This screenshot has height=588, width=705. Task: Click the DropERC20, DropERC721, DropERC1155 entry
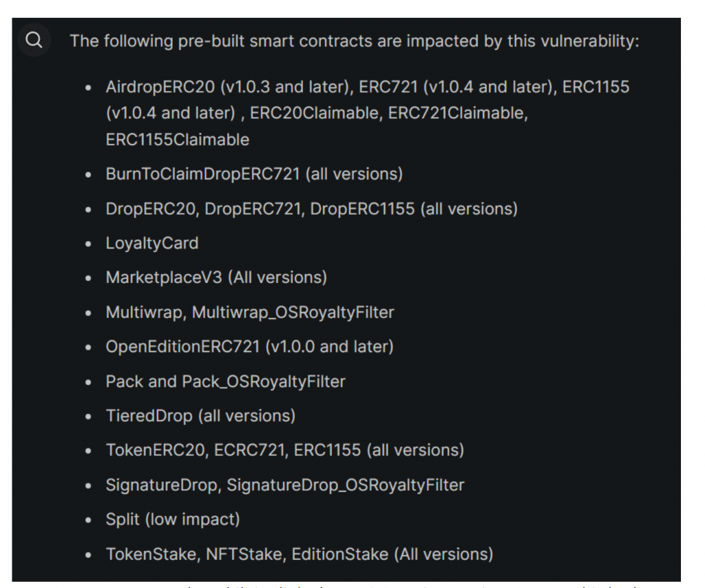pyautogui.click(x=312, y=209)
